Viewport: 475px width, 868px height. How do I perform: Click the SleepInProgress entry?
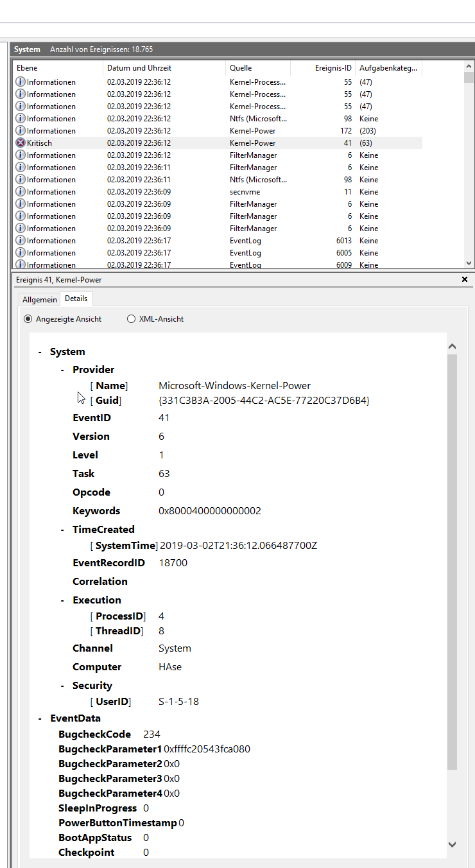click(103, 808)
